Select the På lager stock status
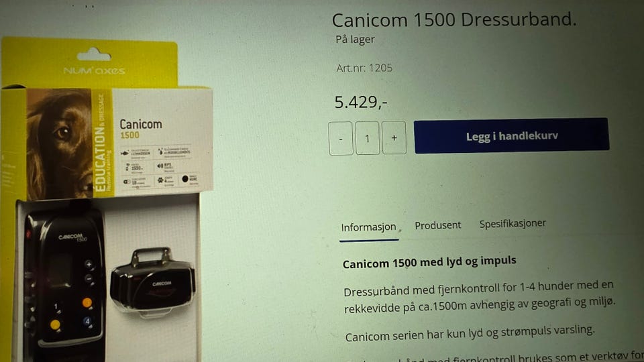Image resolution: width=644 pixels, height=362 pixels. pos(356,40)
